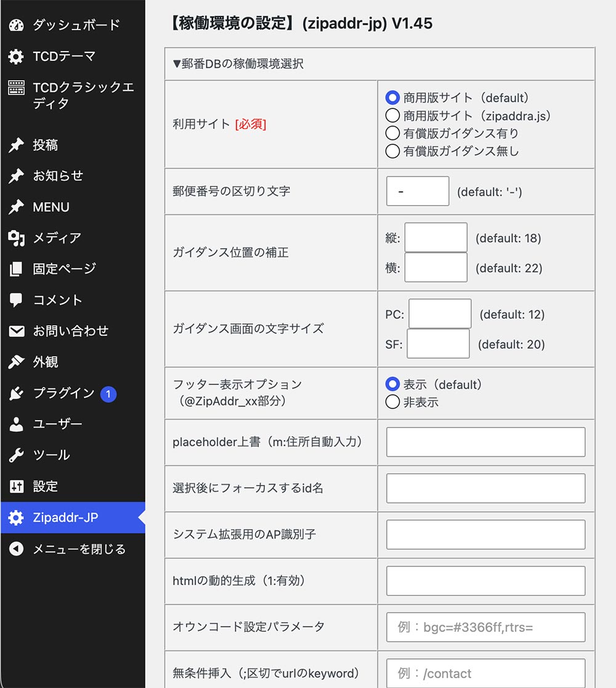Click the pin icon beside MENU

pyautogui.click(x=16, y=207)
